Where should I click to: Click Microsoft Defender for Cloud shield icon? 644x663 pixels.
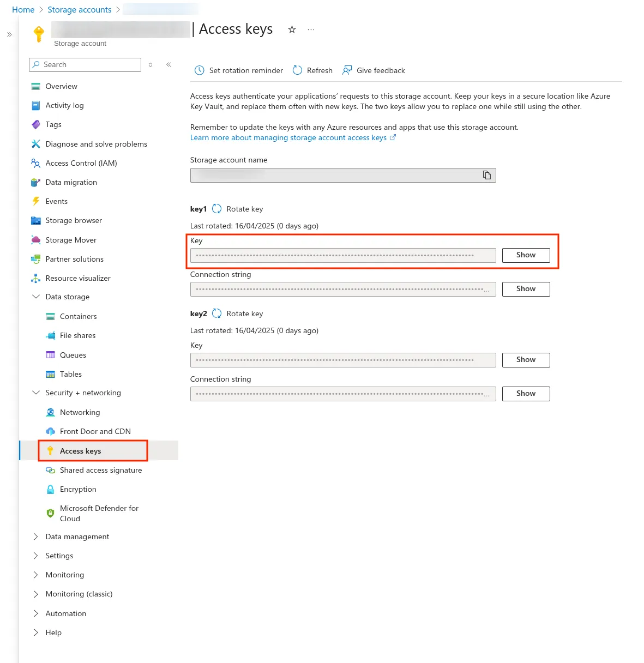(x=51, y=513)
